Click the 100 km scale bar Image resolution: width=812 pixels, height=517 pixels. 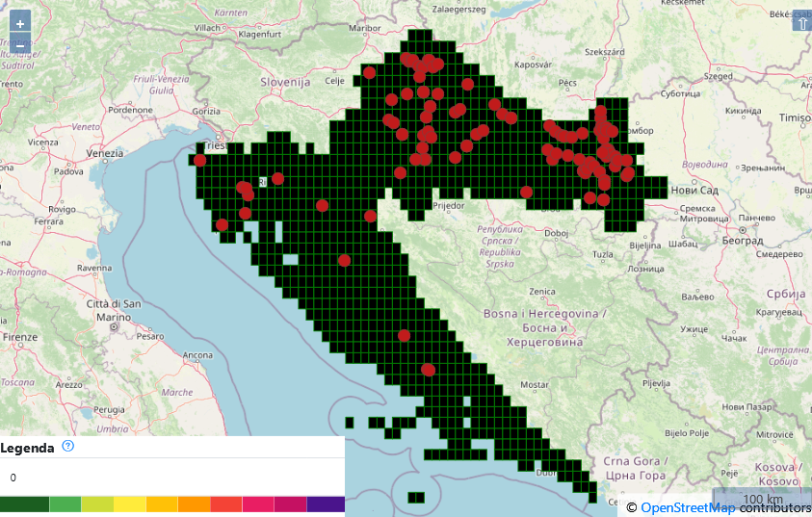click(761, 500)
